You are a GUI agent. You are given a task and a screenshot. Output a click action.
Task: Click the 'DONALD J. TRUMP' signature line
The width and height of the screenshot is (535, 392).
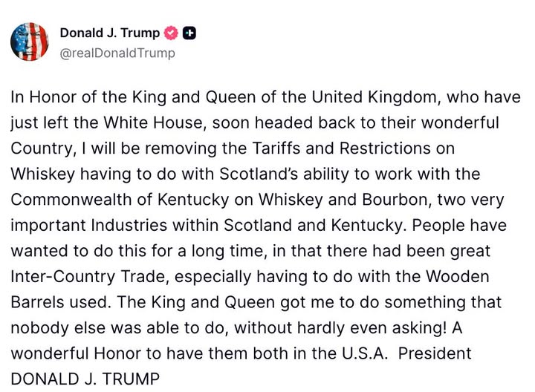pos(85,379)
